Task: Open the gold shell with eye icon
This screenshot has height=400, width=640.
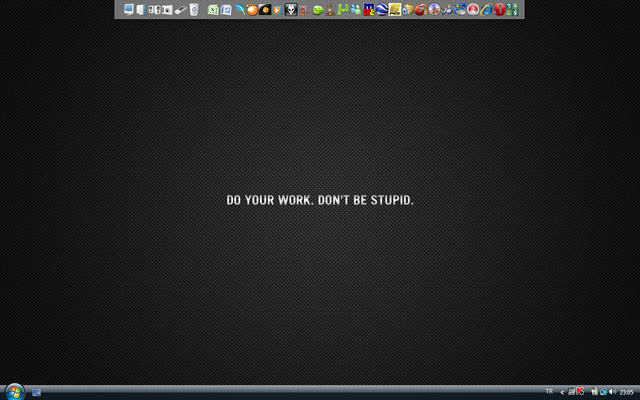Action: point(408,10)
